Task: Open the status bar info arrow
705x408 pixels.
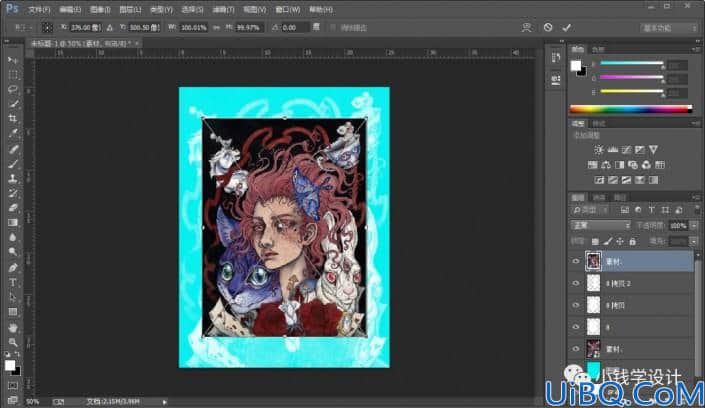Action: pos(165,402)
